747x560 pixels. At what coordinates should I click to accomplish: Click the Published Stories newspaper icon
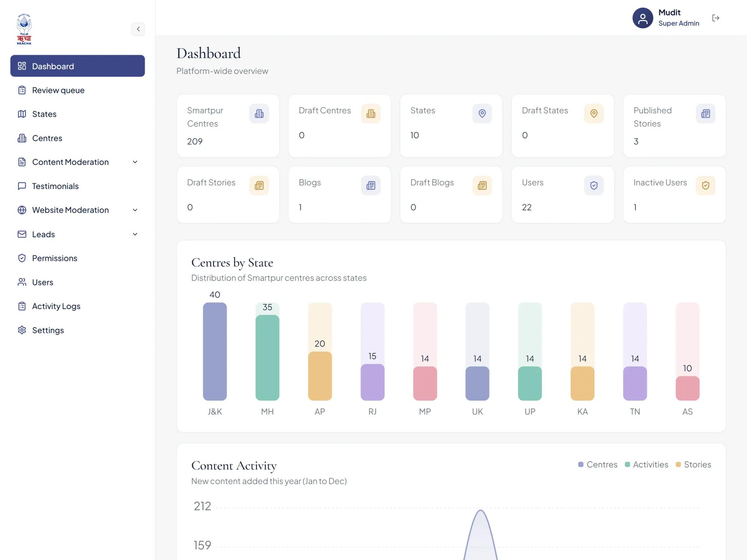tap(705, 114)
